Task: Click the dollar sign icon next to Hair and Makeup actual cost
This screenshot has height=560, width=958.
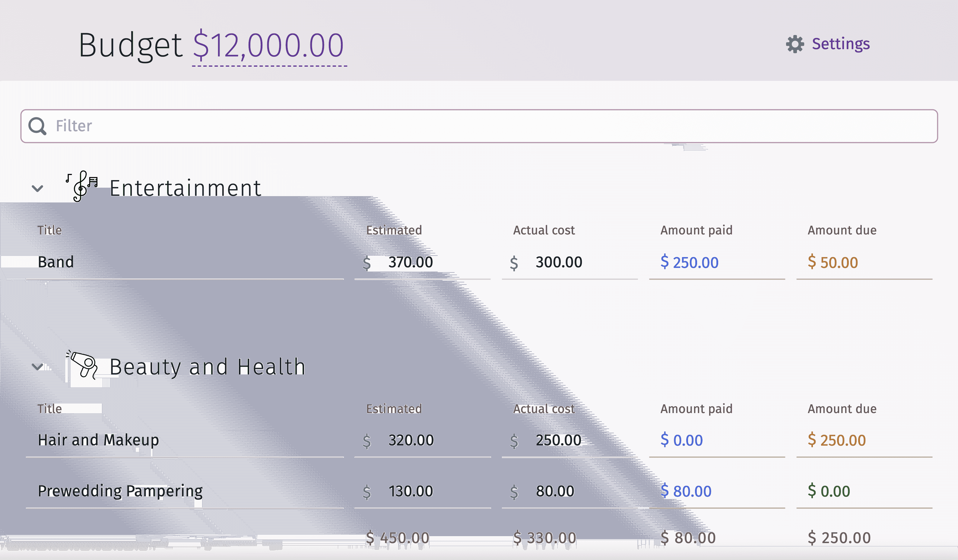Action: click(x=514, y=439)
